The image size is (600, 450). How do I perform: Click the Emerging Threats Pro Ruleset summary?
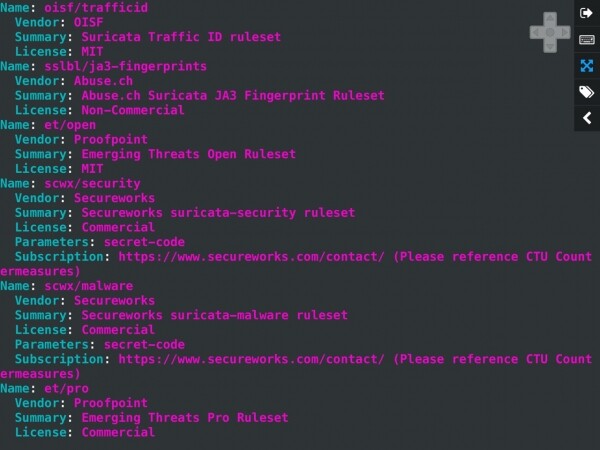click(x=184, y=417)
